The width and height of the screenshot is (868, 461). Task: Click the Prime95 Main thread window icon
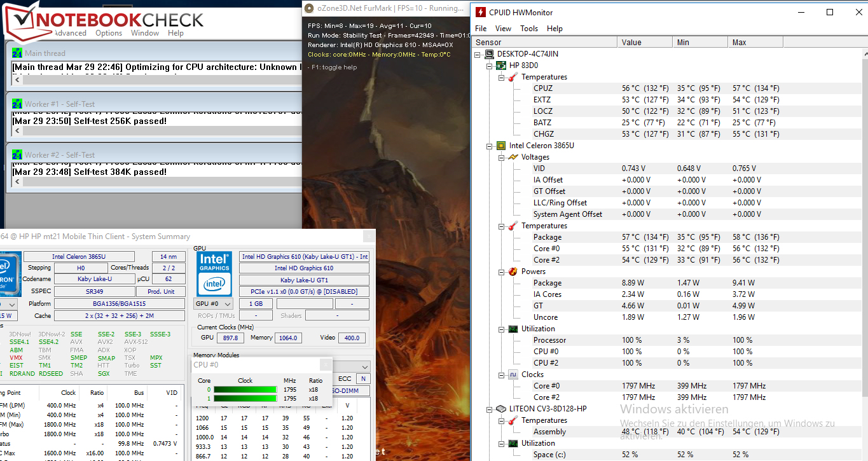coord(17,53)
